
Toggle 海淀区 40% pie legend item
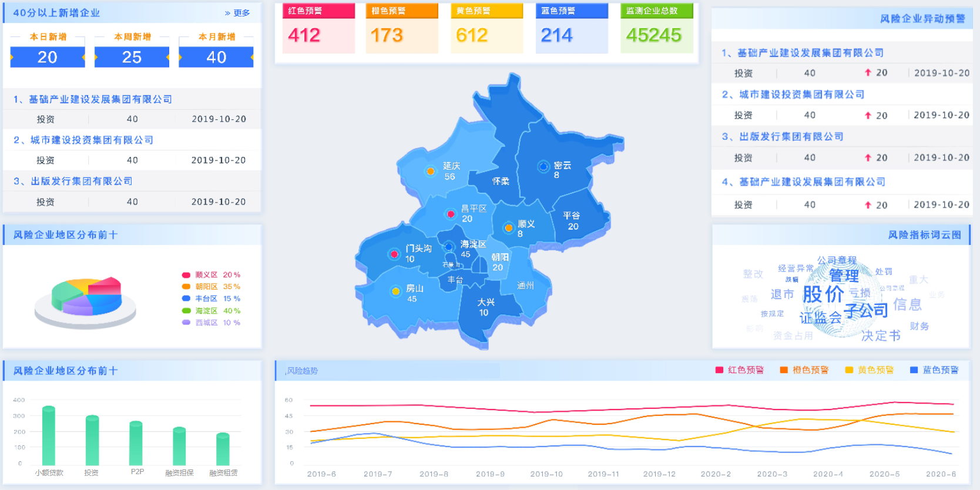click(x=211, y=311)
